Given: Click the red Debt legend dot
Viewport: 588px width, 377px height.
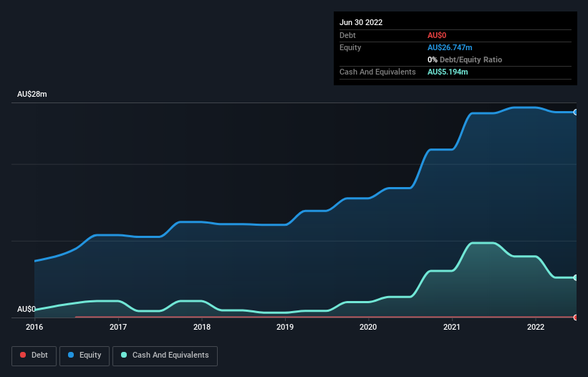Looking at the screenshot, I should click(23, 355).
